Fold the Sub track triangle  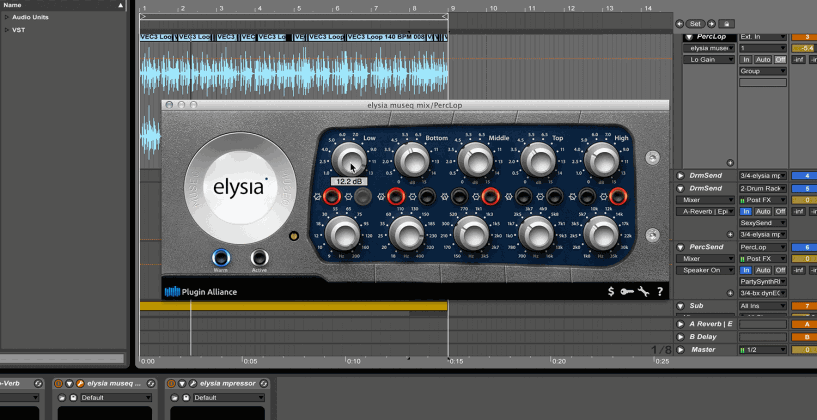click(x=680, y=306)
